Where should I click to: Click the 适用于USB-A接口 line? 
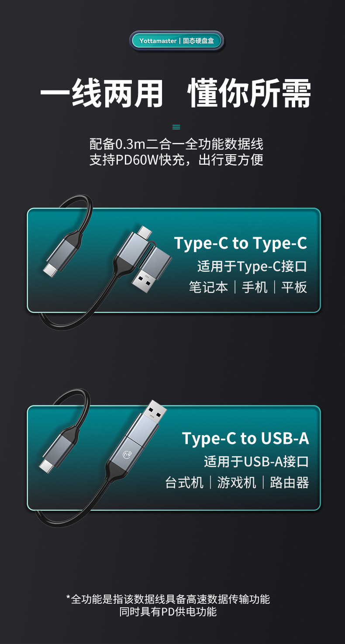256,461
